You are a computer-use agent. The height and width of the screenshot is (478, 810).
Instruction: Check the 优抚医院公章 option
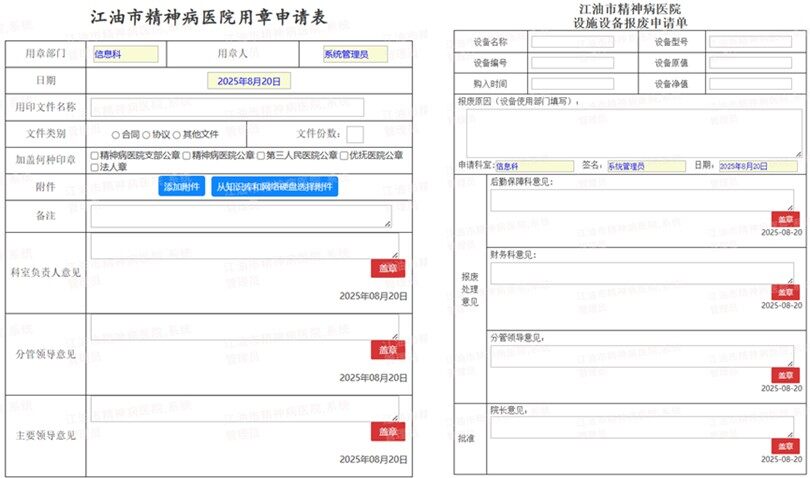pos(343,156)
